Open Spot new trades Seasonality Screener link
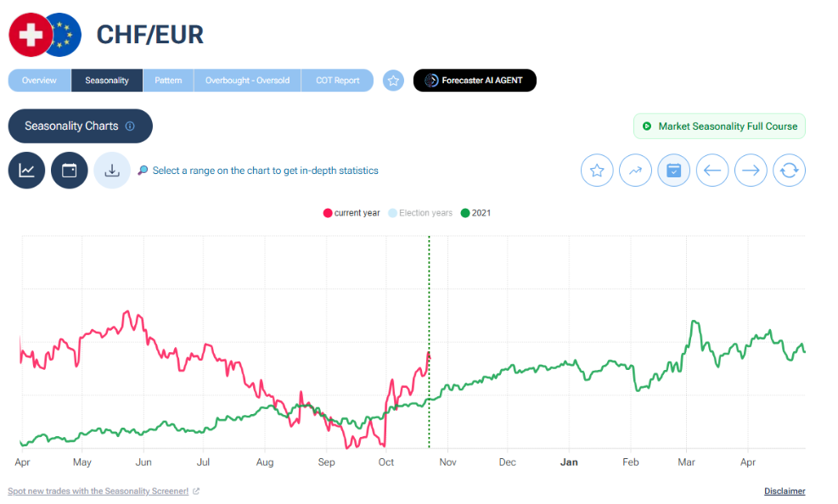This screenshot has width=838, height=504. 98,491
